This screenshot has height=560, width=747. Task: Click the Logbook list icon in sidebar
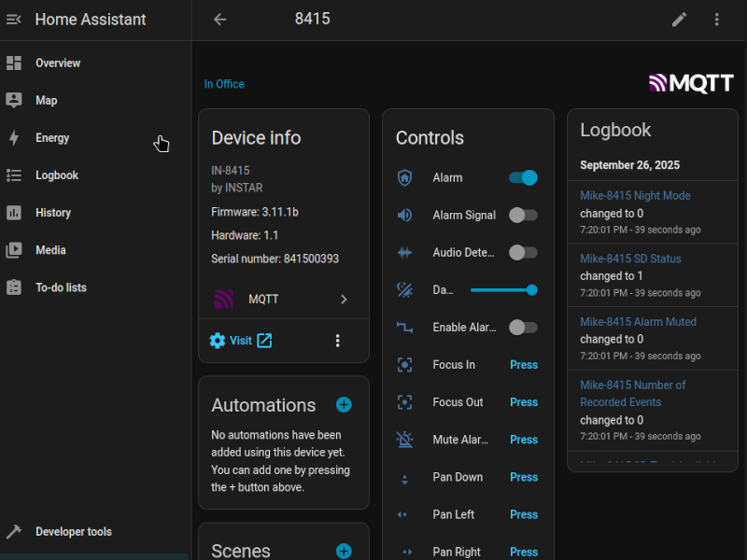14,175
